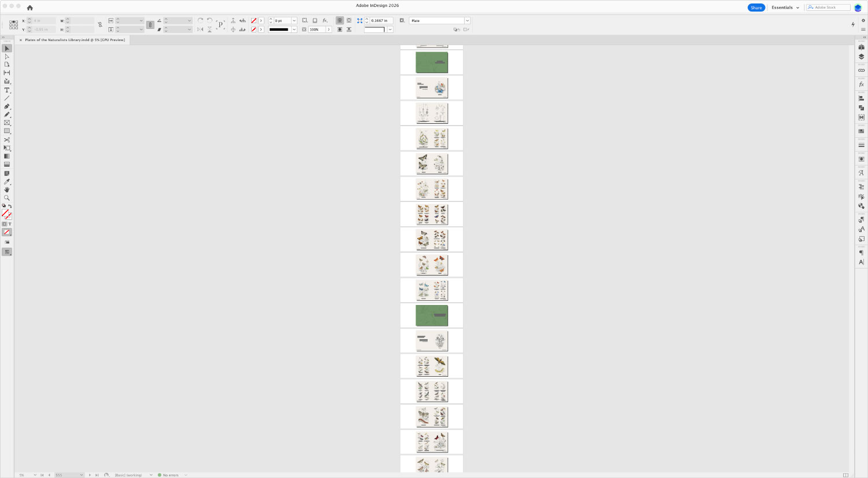Select the Note tool
Image resolution: width=868 pixels, height=478 pixels.
7,174
